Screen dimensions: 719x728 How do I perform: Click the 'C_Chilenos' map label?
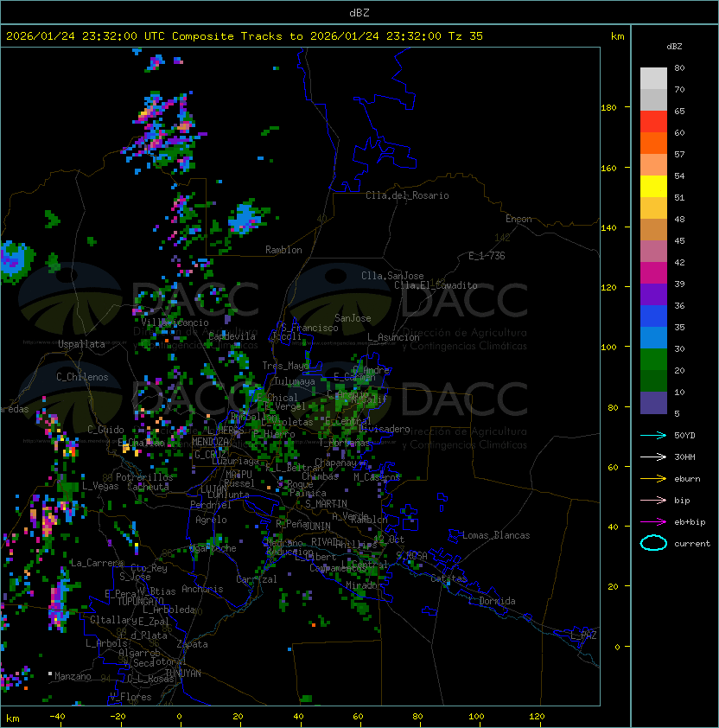tap(82, 377)
